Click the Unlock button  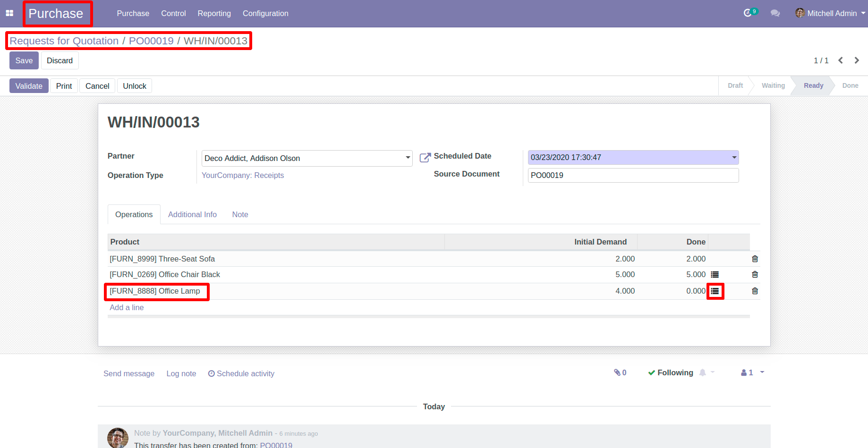[x=135, y=86]
